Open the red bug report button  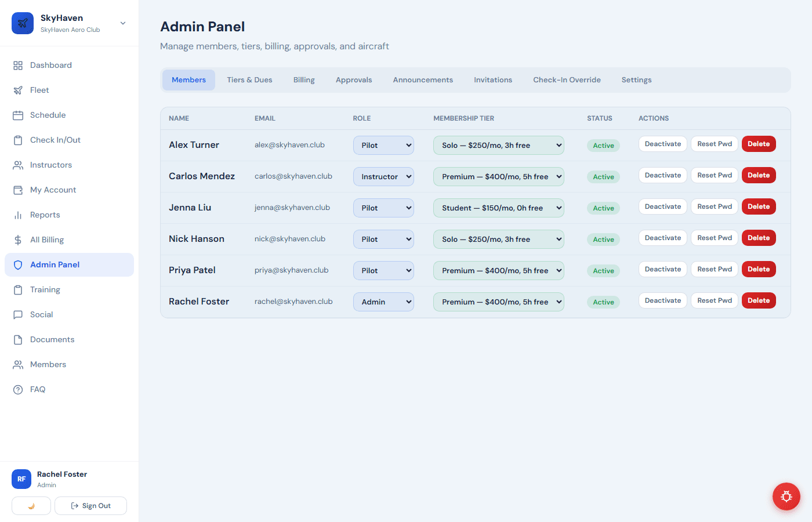tap(786, 496)
